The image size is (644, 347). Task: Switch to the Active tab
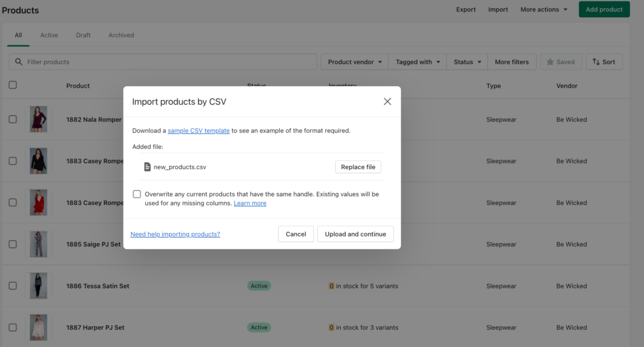pyautogui.click(x=49, y=35)
